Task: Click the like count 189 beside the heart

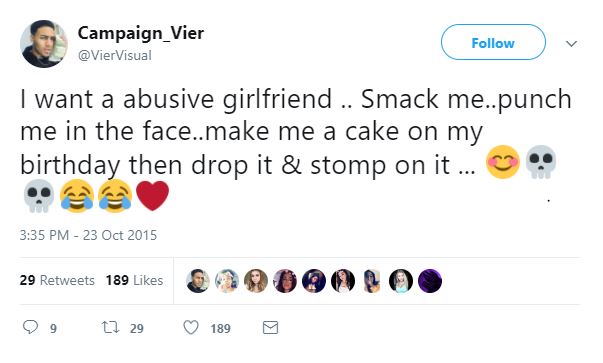Action: 220,328
